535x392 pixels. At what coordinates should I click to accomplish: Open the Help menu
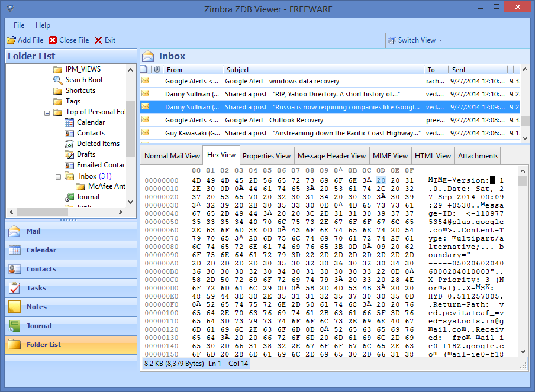(x=43, y=25)
